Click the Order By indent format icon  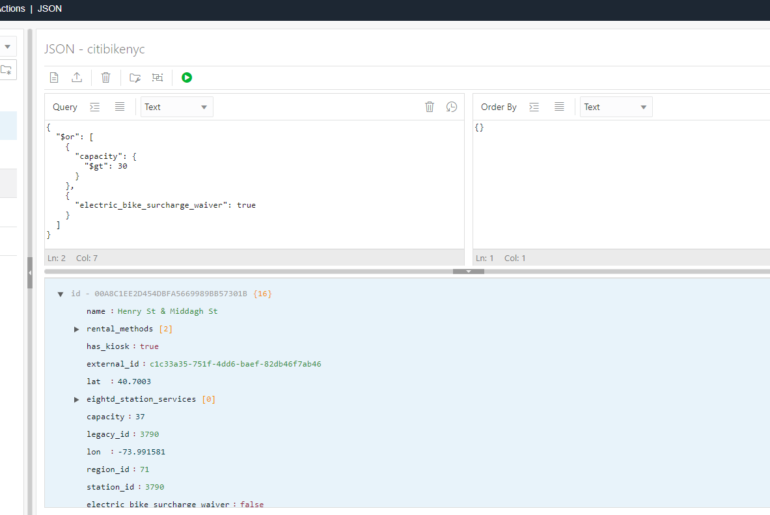(x=534, y=107)
